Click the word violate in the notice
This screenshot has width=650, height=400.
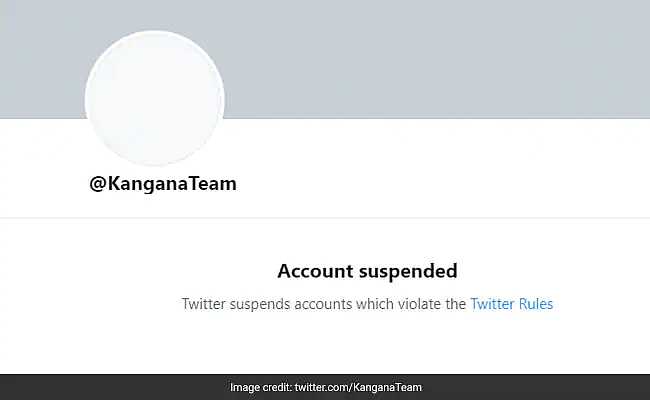pyautogui.click(x=420, y=304)
